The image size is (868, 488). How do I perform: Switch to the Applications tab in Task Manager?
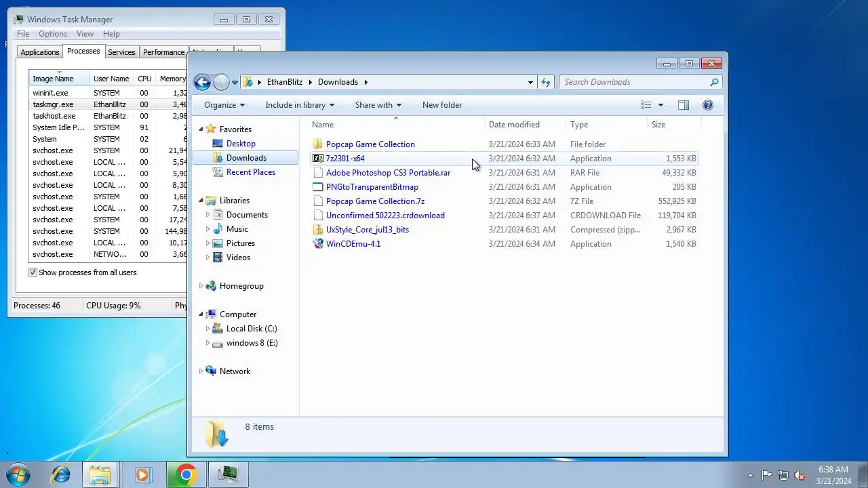[x=40, y=52]
